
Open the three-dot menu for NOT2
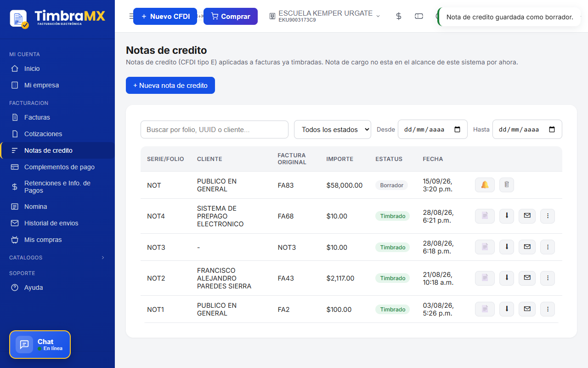[548, 278]
